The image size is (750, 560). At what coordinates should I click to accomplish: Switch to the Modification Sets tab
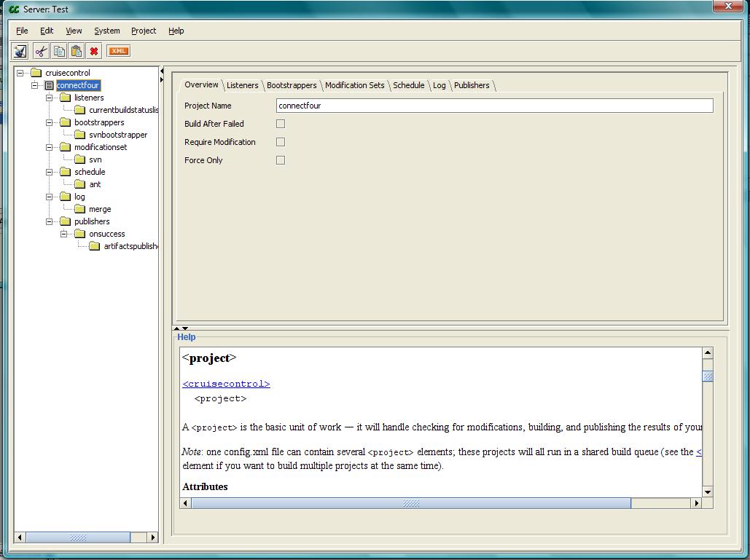coord(354,85)
